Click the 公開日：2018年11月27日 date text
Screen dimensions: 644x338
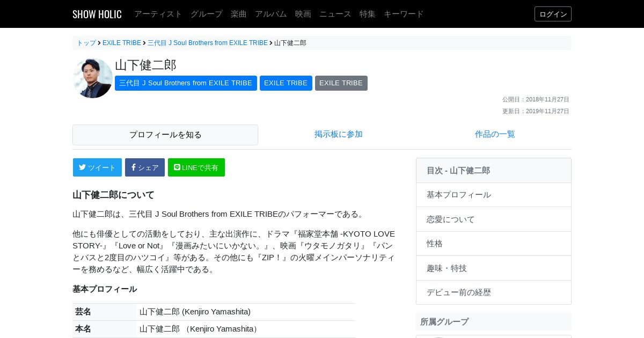click(536, 99)
